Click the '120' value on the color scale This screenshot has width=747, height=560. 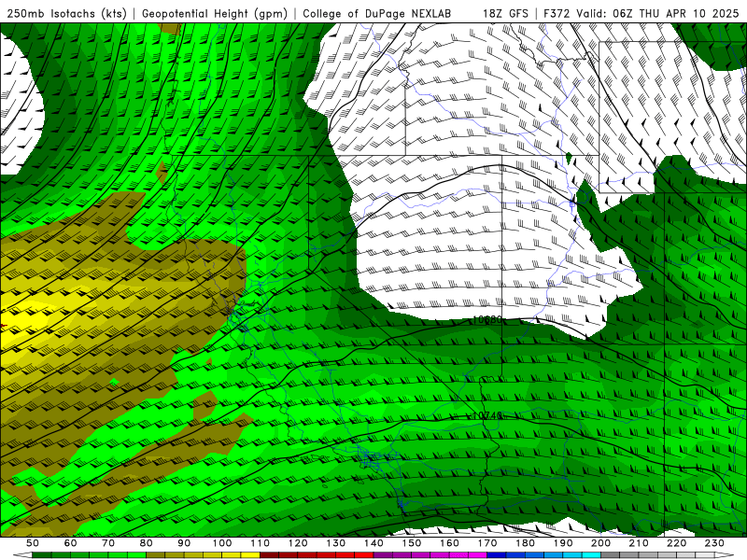coord(298,543)
